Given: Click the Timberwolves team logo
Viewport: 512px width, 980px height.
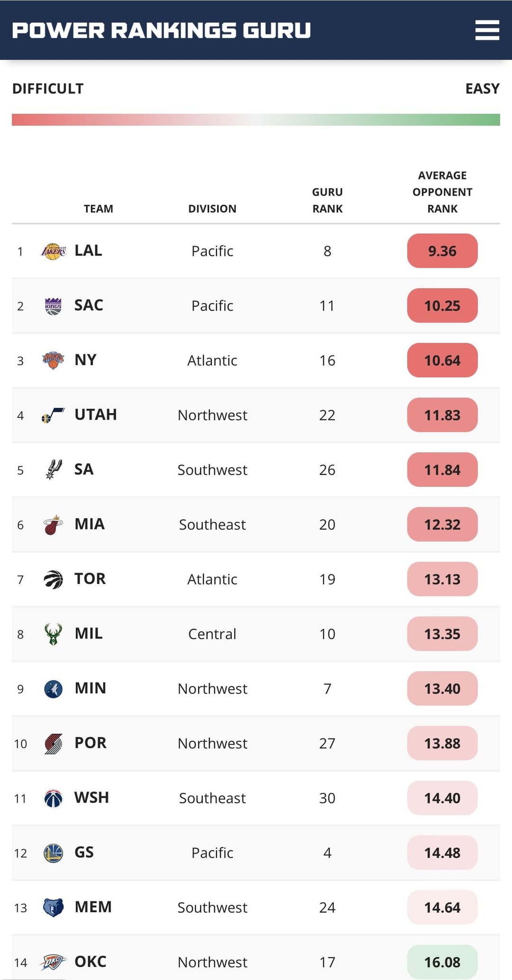Looking at the screenshot, I should click(x=53, y=689).
